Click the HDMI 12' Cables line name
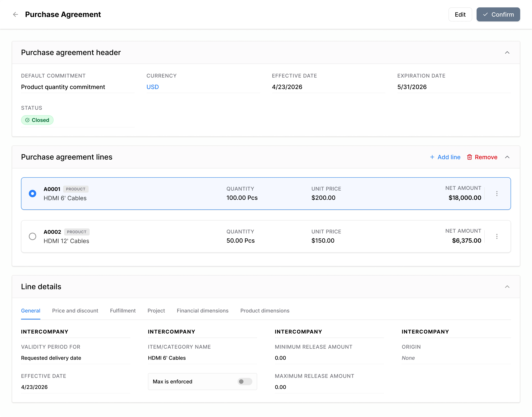 tap(66, 241)
